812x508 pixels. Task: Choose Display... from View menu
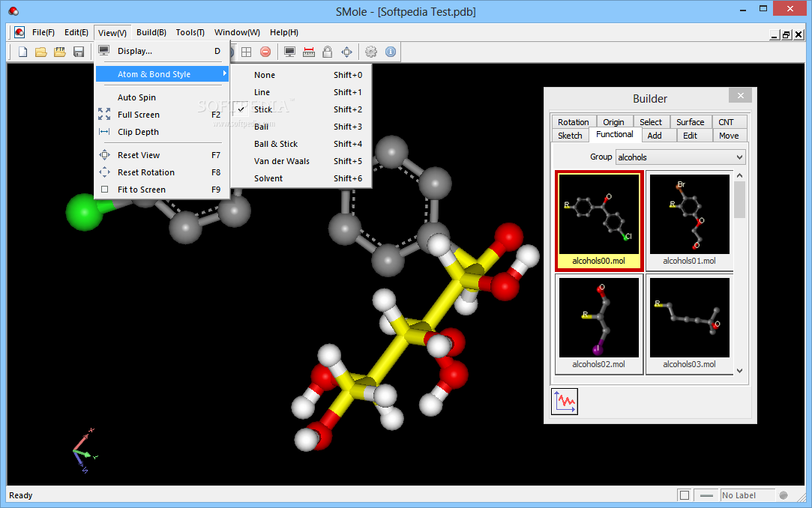(161, 51)
